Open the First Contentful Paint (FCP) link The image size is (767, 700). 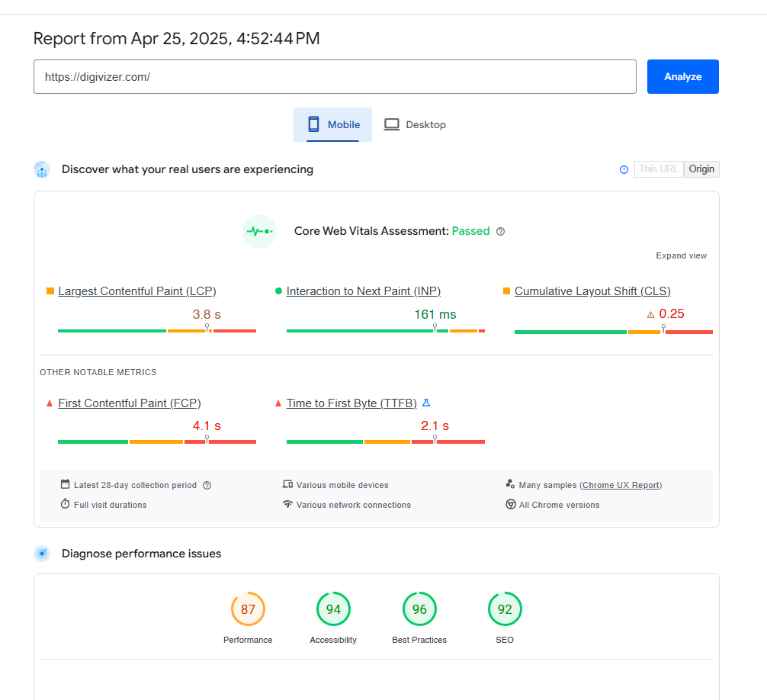click(130, 403)
